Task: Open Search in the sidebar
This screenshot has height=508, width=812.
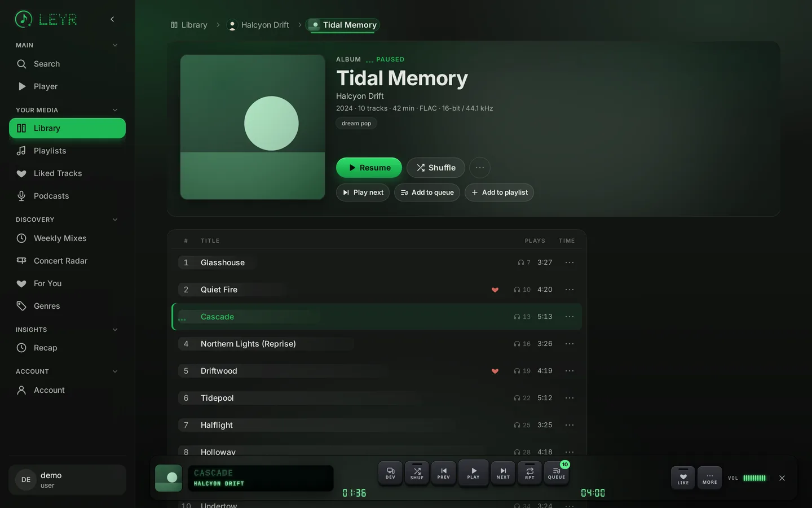Action: pyautogui.click(x=67, y=64)
